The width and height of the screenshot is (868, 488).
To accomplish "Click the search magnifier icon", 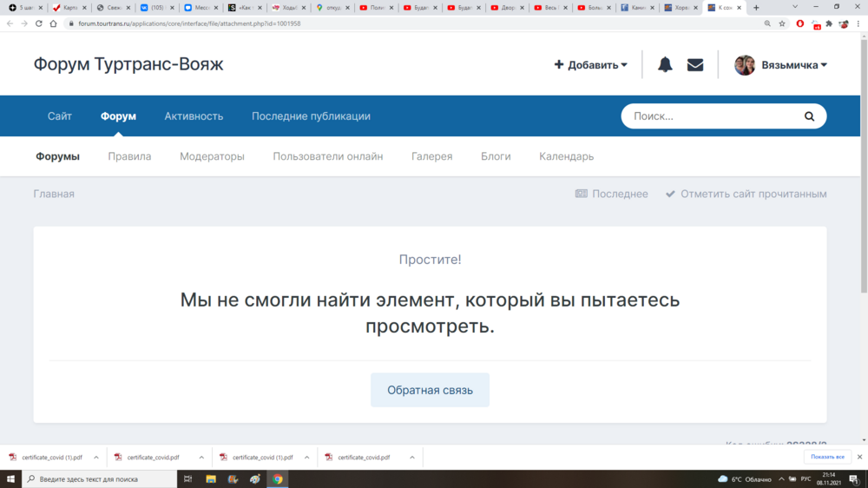I will (x=809, y=116).
